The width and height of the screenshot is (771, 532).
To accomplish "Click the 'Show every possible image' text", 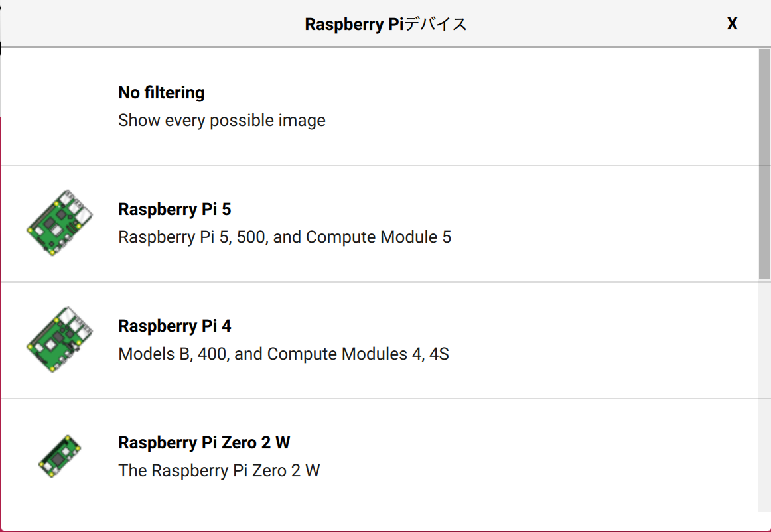I will coord(222,121).
